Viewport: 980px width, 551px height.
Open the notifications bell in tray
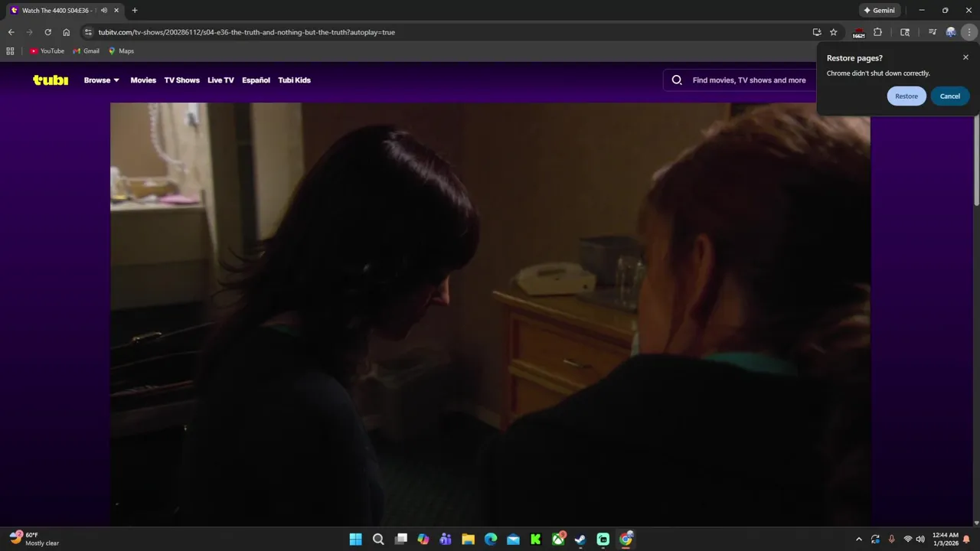pos(967,540)
